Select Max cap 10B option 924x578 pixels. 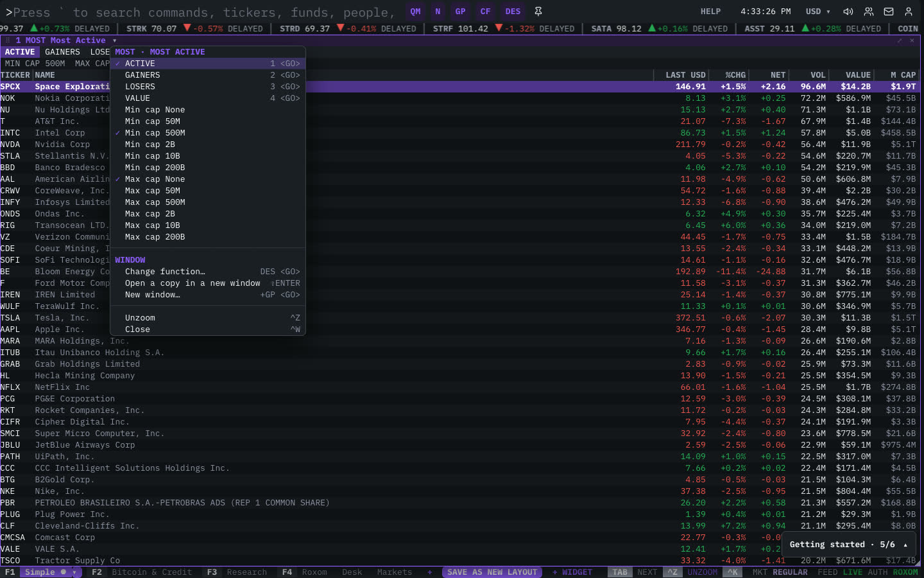click(208, 225)
